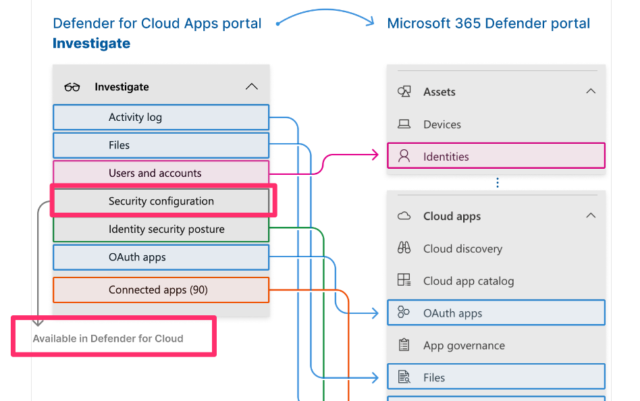The width and height of the screenshot is (640, 401).
Task: Click the Cloud apps cloud icon
Action: (x=404, y=216)
